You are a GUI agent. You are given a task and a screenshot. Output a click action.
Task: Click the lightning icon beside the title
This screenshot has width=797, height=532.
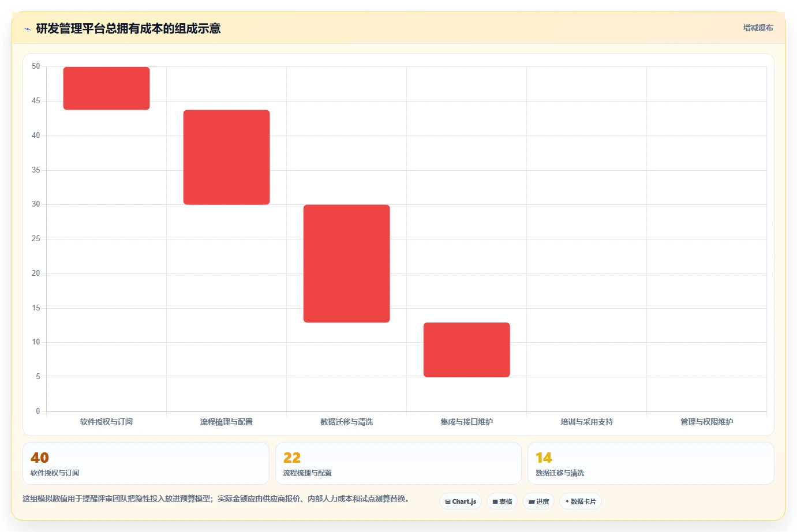coord(27,29)
